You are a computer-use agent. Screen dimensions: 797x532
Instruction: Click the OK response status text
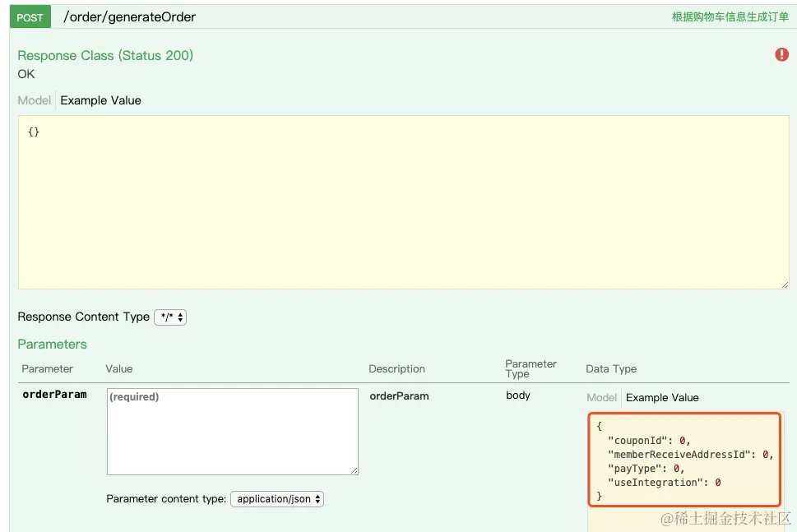coord(26,74)
